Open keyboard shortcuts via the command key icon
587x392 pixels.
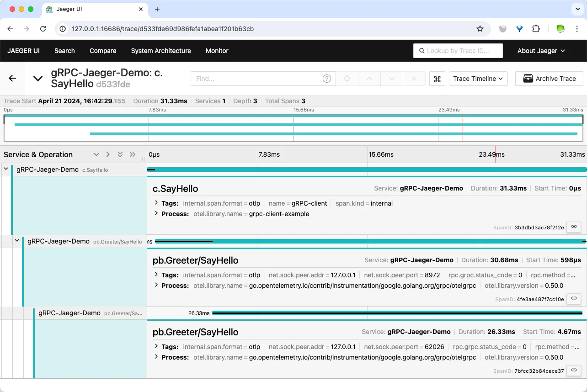pyautogui.click(x=437, y=78)
